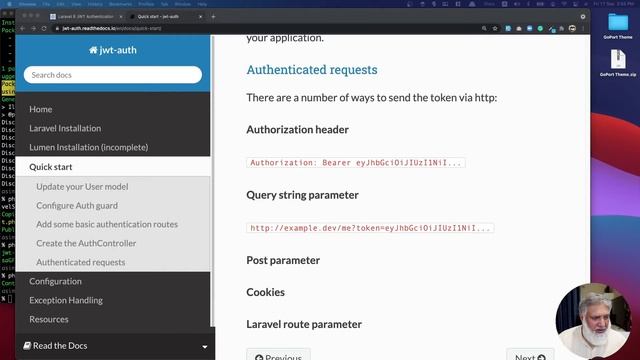Open the Help menu in menu bar
This screenshot has height=360, width=640.
[202, 4]
